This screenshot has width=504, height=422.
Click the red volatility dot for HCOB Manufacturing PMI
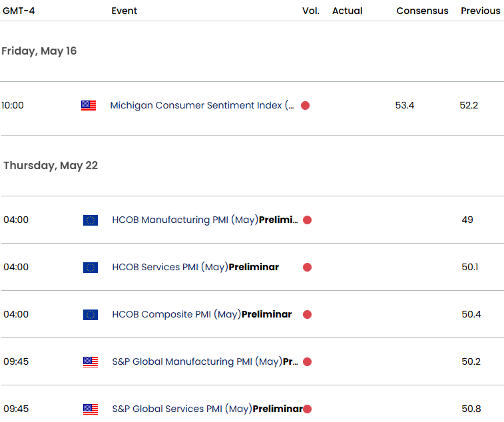tap(307, 220)
